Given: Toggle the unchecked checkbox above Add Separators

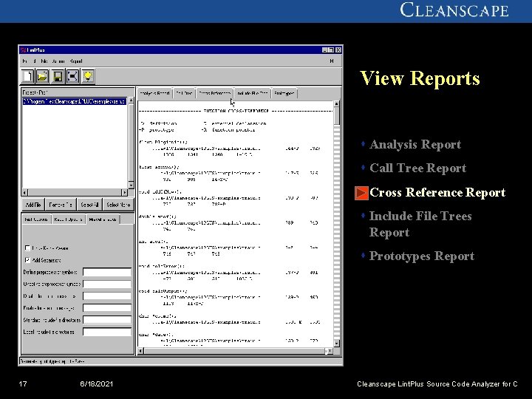Looking at the screenshot, I should point(28,248).
